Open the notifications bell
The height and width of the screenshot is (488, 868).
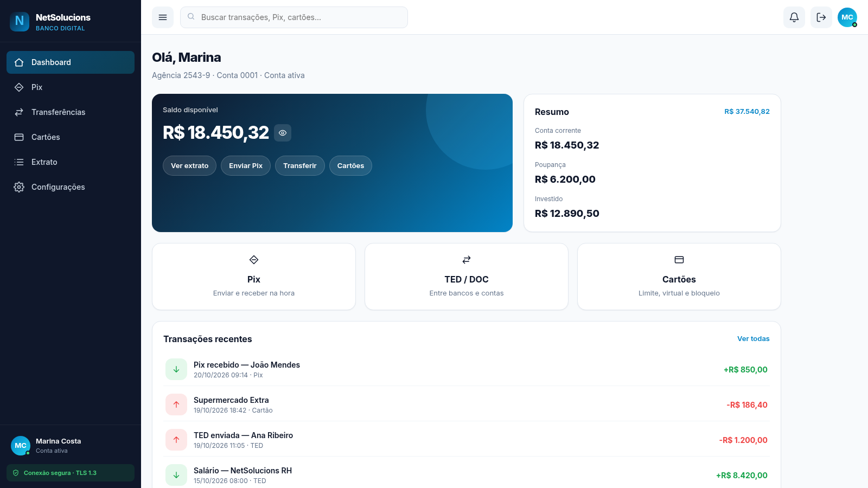tap(794, 17)
